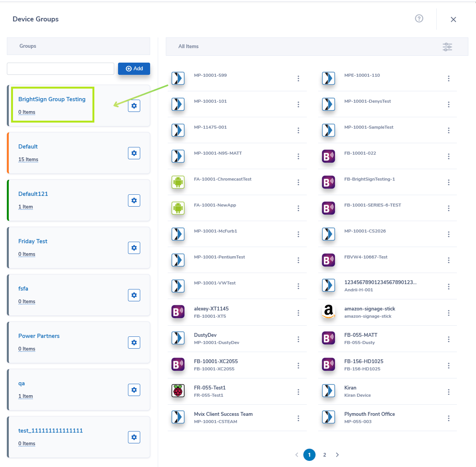Go to the previous page arrow
The height and width of the screenshot is (467, 476).
point(296,455)
